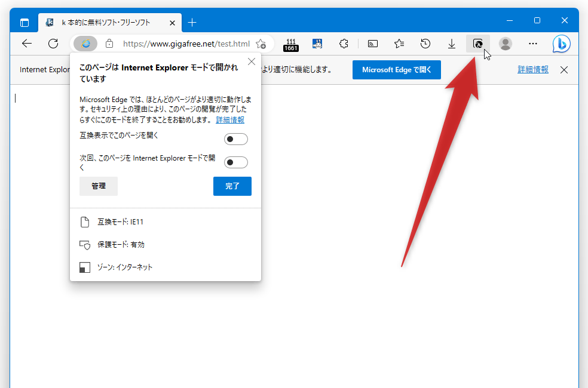The height and width of the screenshot is (388, 588).
Task: Click the 管理 button
Action: click(99, 186)
